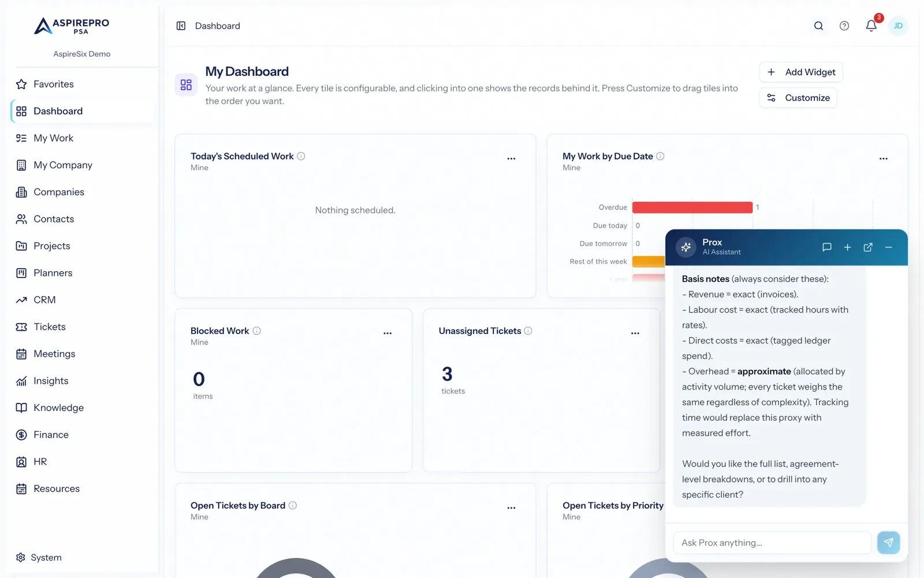Viewport: 924px width, 578px height.
Task: Click the My Dashboard grid icon
Action: pos(186,85)
